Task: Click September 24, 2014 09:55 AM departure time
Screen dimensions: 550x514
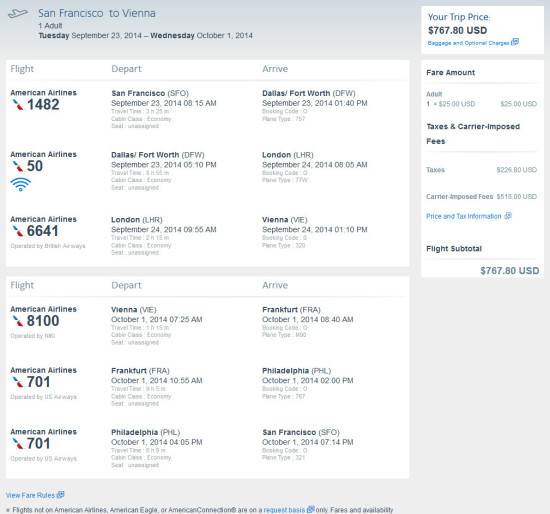Action: point(164,229)
